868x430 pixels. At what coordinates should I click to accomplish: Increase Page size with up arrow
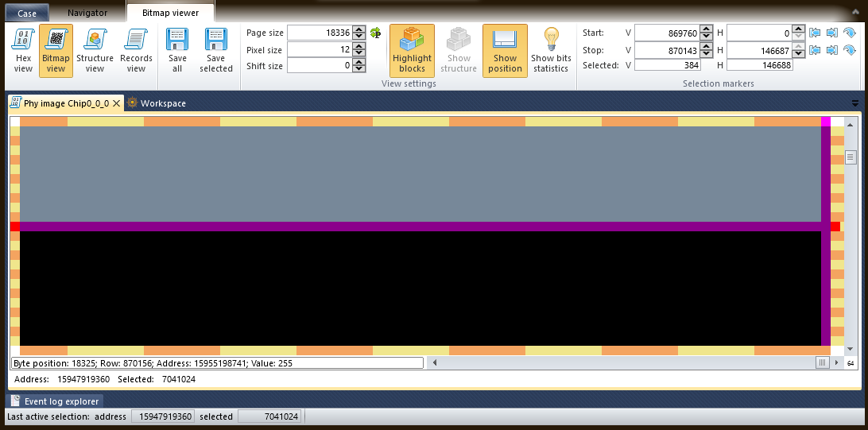[x=359, y=30]
